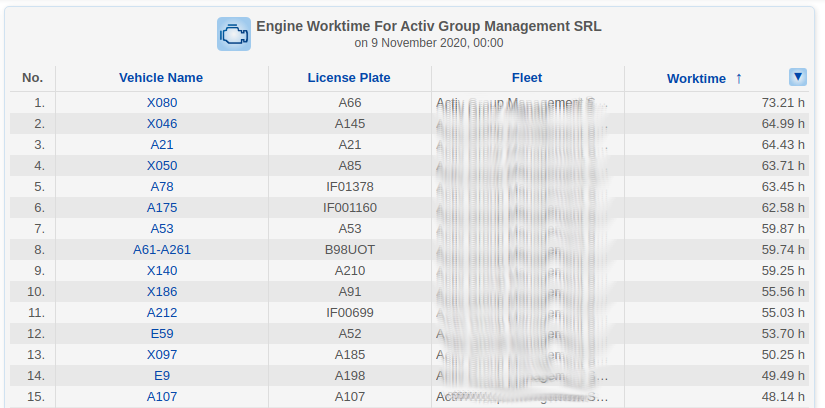Image resolution: width=825 pixels, height=408 pixels.
Task: Open vehicle A61-A261 link
Action: click(161, 250)
